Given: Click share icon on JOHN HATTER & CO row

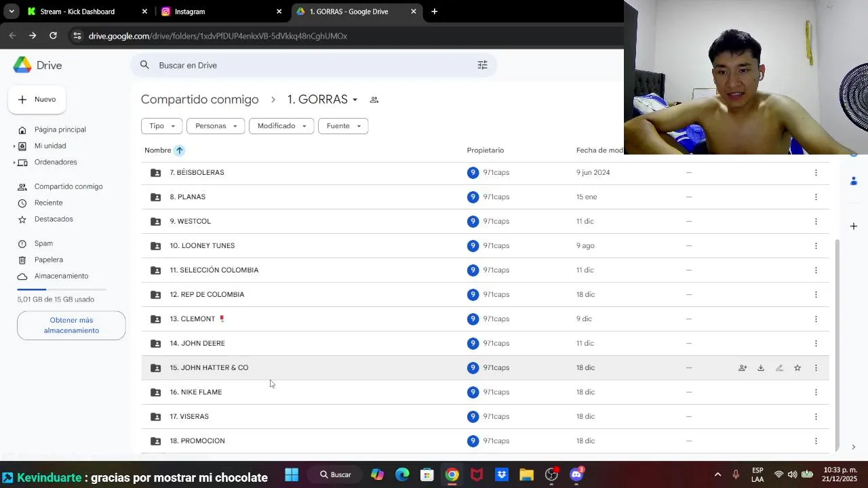Looking at the screenshot, I should [743, 368].
